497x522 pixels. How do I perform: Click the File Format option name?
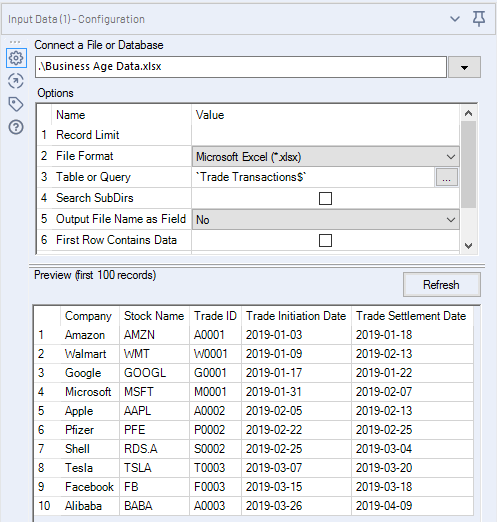coord(85,156)
